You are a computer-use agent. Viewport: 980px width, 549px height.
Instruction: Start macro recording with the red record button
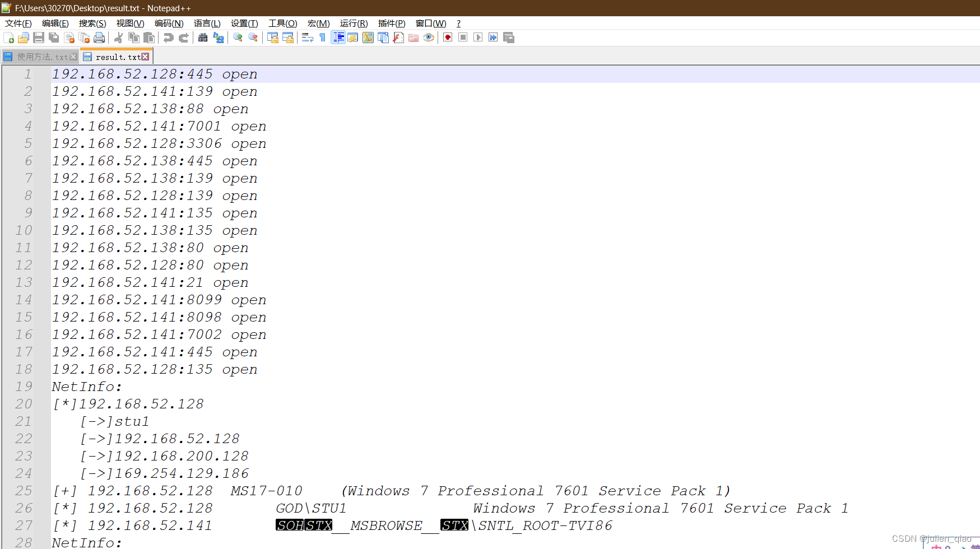pos(448,38)
